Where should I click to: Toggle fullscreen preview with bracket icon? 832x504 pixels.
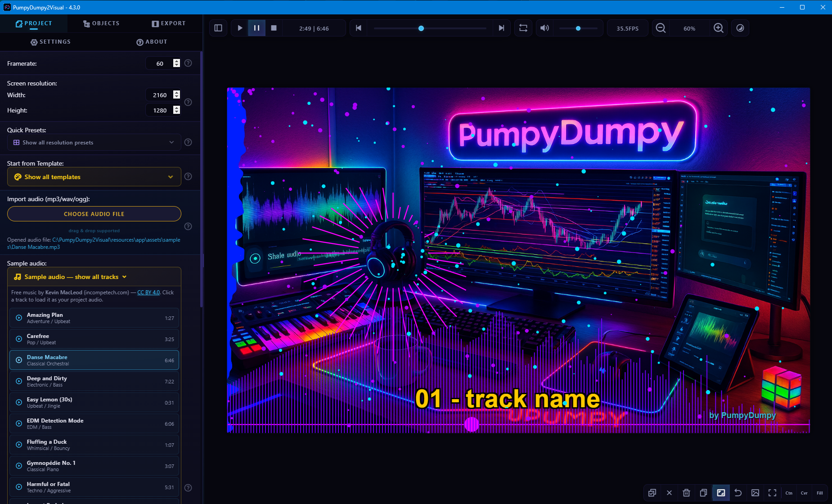tap(773, 493)
